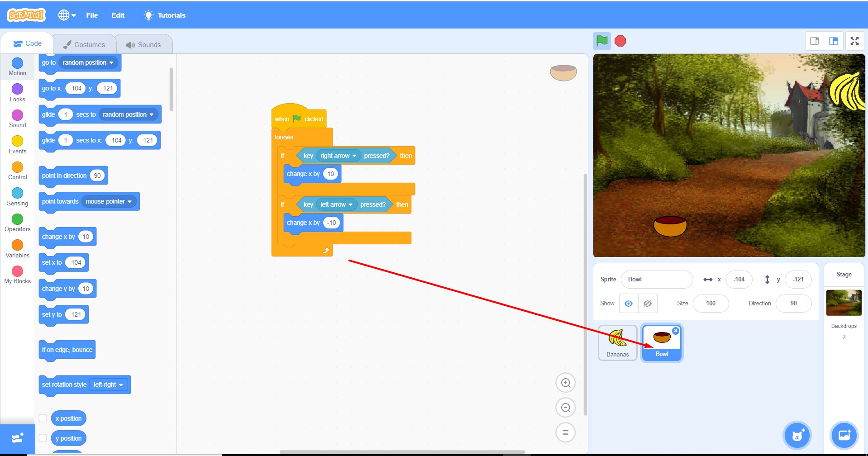The width and height of the screenshot is (868, 456).
Task: Select the Events block category
Action: 17,145
